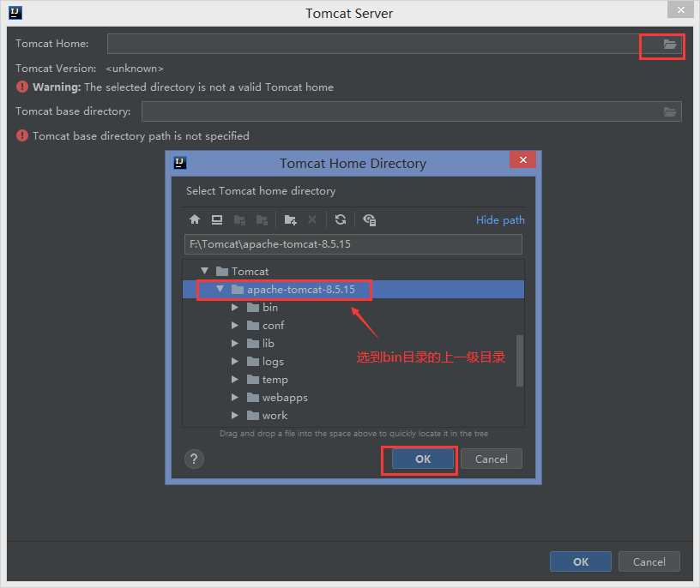Close the Tomcat Server window
Viewport: 700px width, 588px height.
click(680, 9)
